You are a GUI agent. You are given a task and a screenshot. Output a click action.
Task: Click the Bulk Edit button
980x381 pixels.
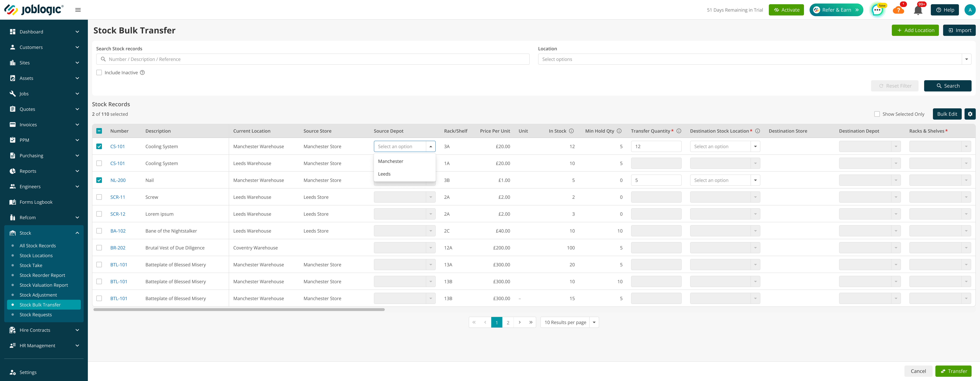947,114
